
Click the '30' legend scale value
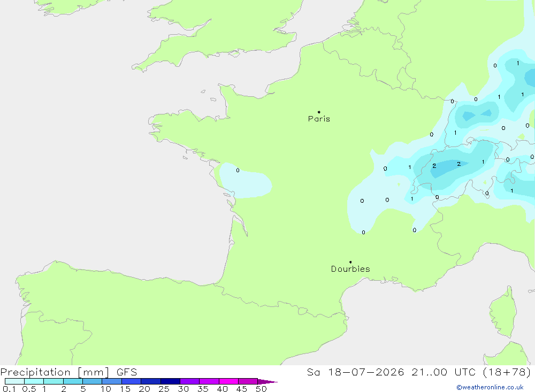click(x=183, y=389)
